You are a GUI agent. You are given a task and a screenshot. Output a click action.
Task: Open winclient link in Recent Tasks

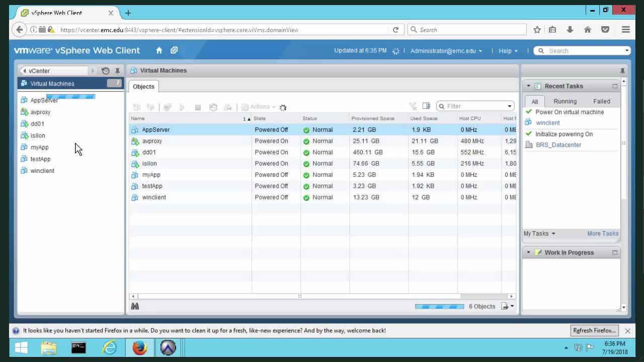[x=547, y=123]
